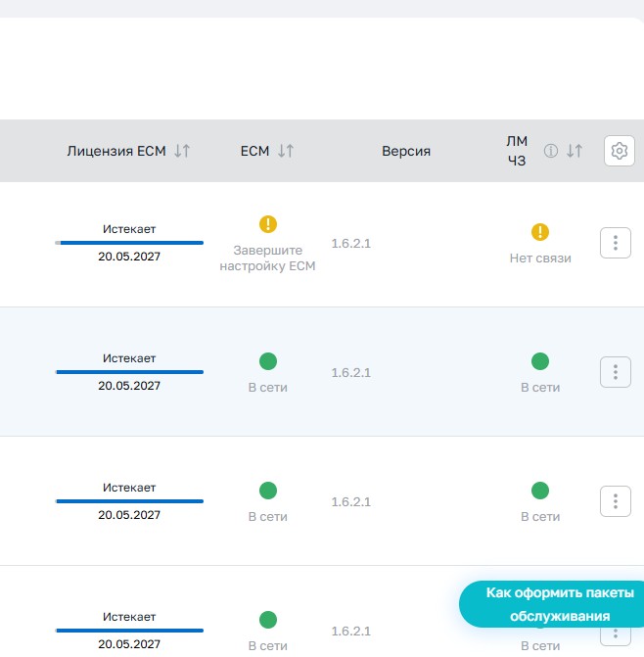The width and height of the screenshot is (644, 657).
Task: Open three-dot menu for third row
Action: tap(615, 501)
